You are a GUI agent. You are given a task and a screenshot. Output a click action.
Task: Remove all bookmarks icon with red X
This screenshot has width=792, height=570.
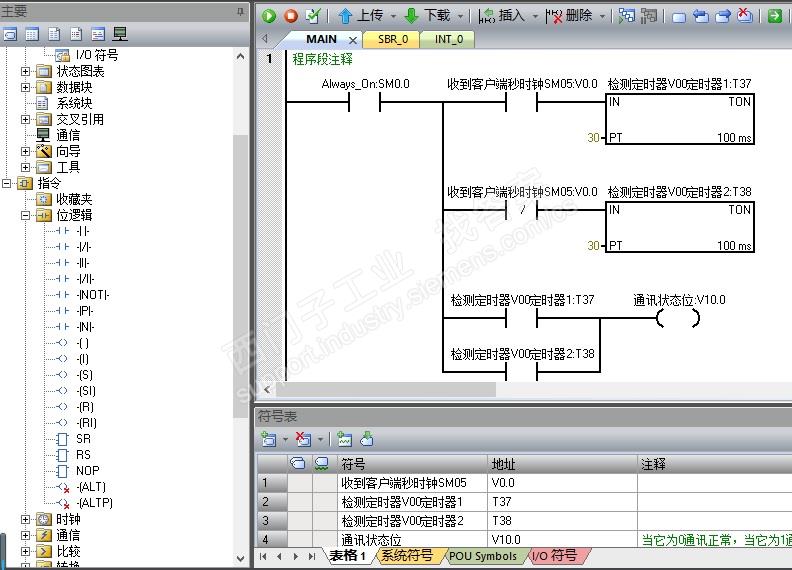click(x=745, y=16)
